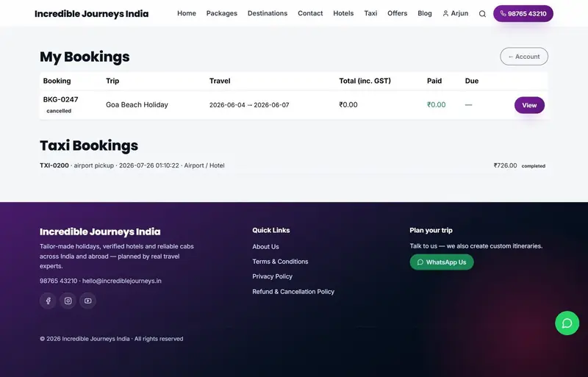Open the search magnifier icon

click(482, 14)
